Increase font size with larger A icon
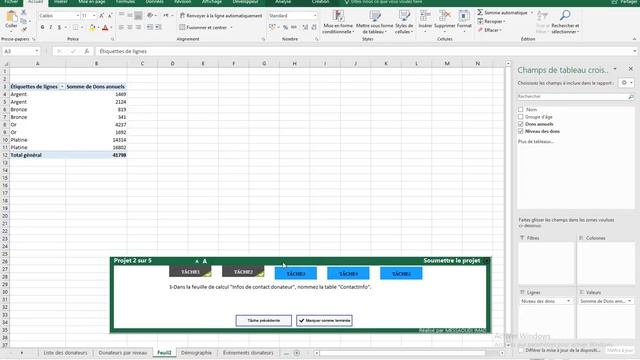Screen dimensions: 640x360 pyautogui.click(x=102, y=16)
